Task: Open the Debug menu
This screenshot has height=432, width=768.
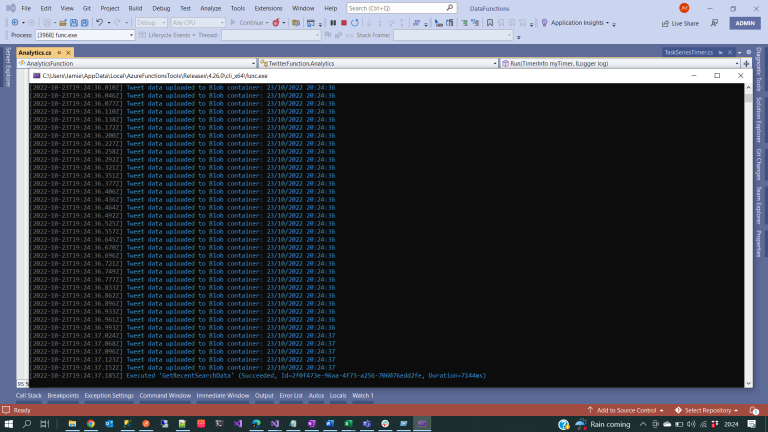Action: tap(161, 8)
